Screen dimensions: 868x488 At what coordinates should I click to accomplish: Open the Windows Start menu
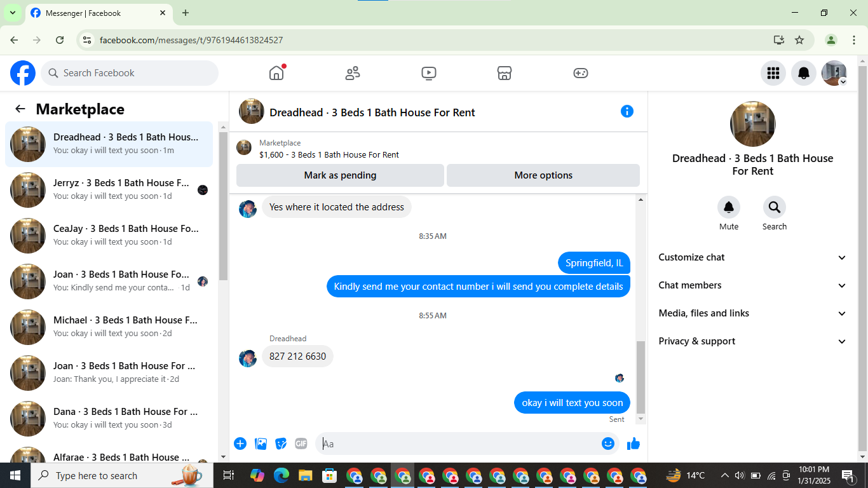pos(15,475)
